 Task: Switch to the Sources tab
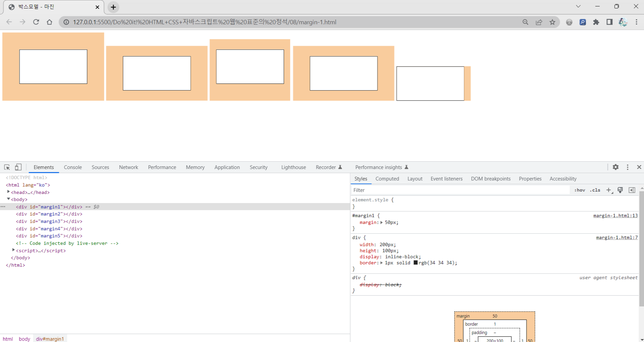tap(100, 167)
